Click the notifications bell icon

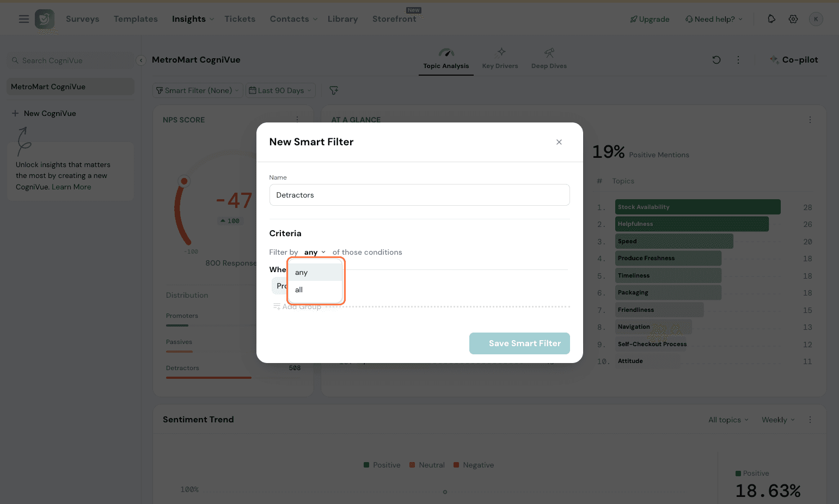coord(771,19)
